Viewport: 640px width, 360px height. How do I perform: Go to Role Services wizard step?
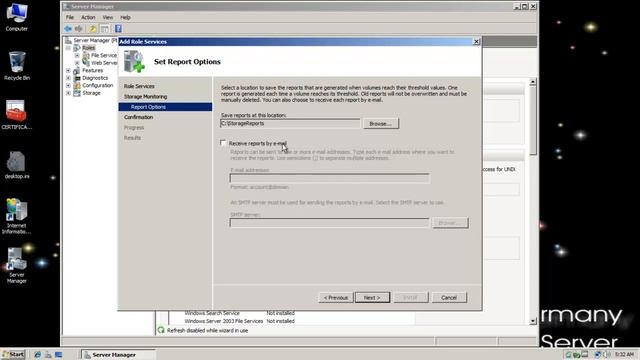click(139, 86)
